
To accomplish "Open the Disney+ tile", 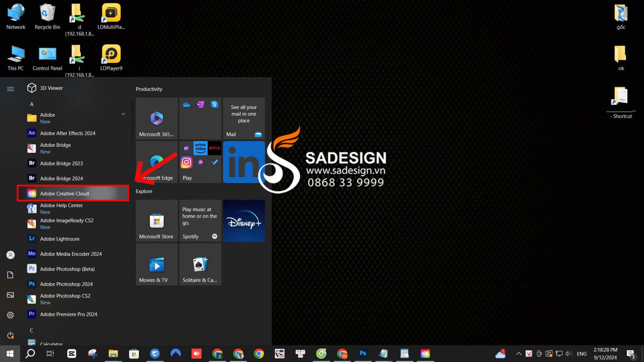I will [244, 220].
